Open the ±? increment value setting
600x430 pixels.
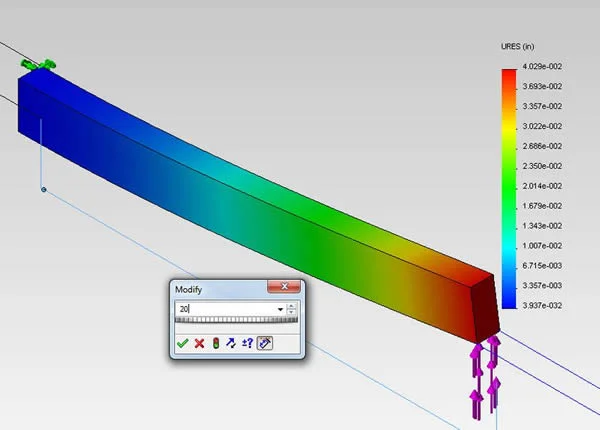(247, 342)
